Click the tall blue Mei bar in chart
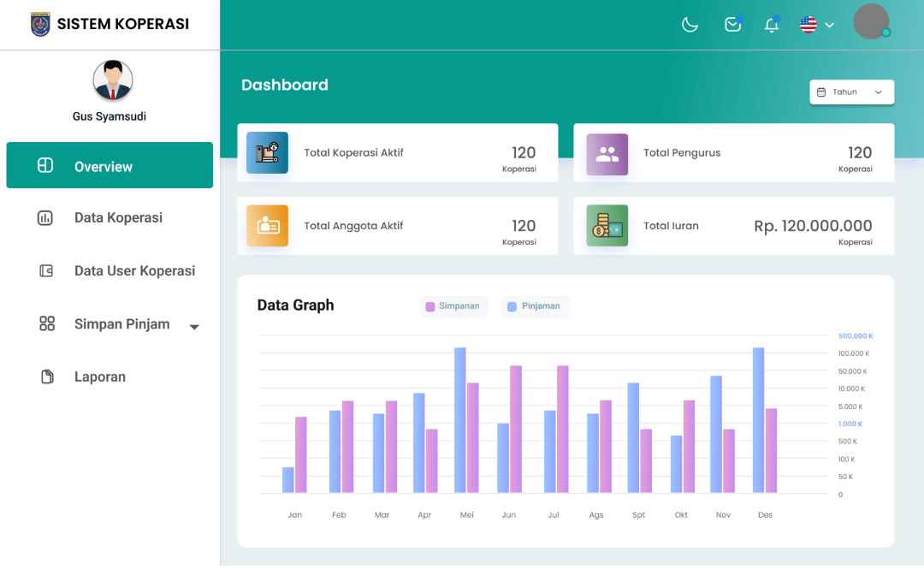924x569 pixels. [459, 419]
